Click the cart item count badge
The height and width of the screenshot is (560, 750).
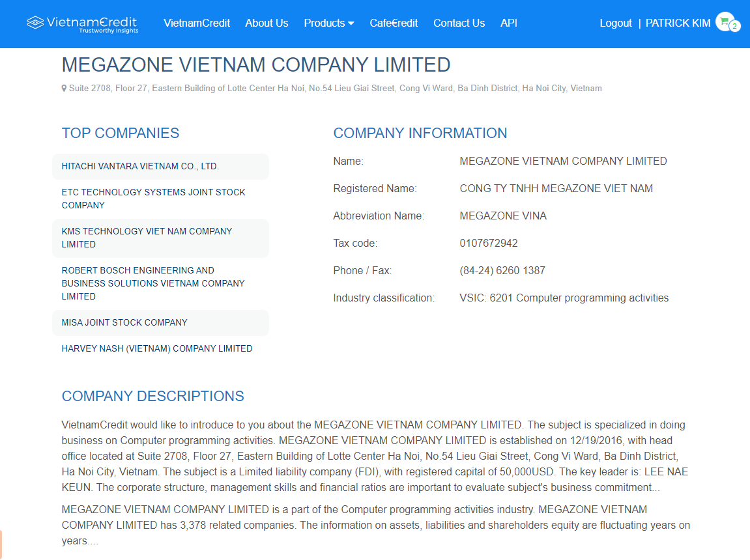pyautogui.click(x=735, y=26)
